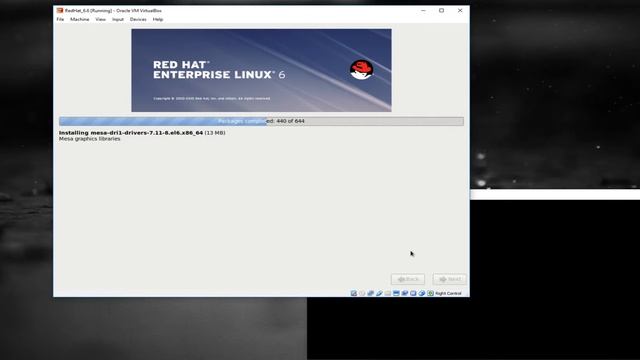Open the Input menu
This screenshot has width=640, height=360.
tap(118, 19)
